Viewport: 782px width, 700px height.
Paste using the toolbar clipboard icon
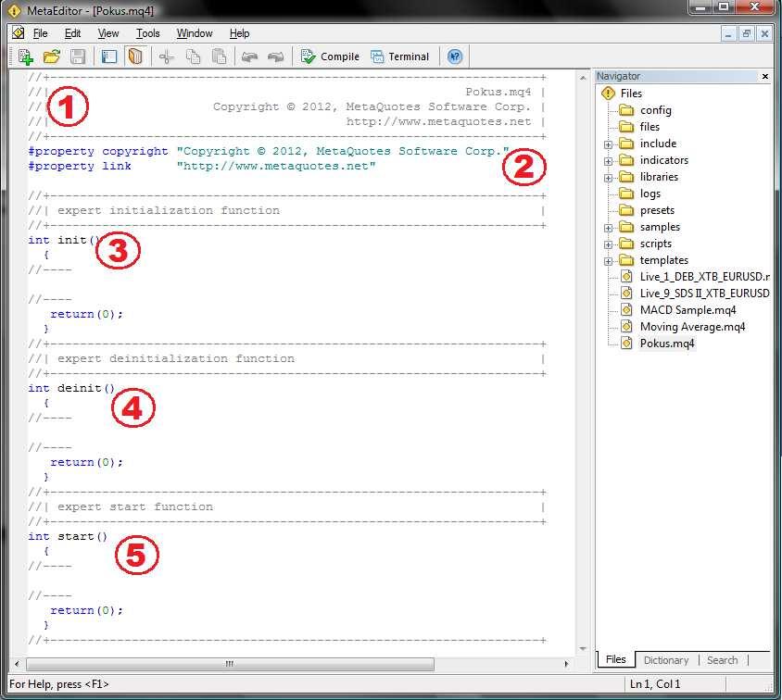[220, 56]
